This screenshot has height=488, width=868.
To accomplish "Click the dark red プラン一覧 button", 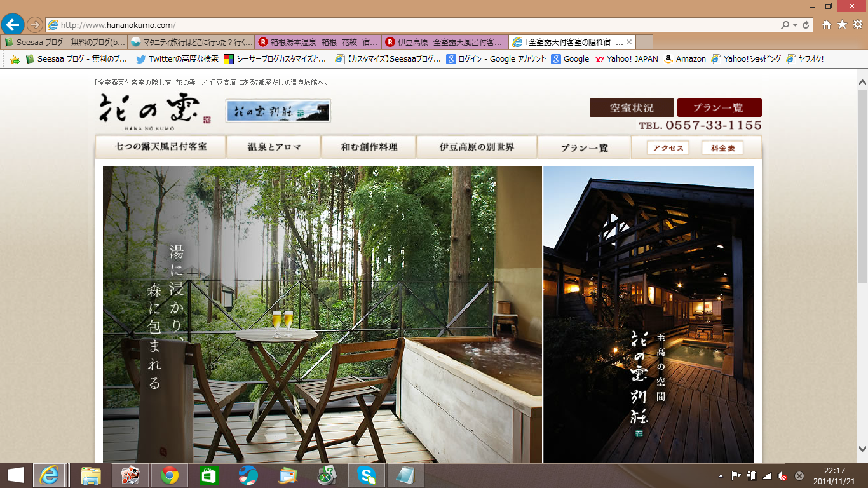I will click(719, 108).
